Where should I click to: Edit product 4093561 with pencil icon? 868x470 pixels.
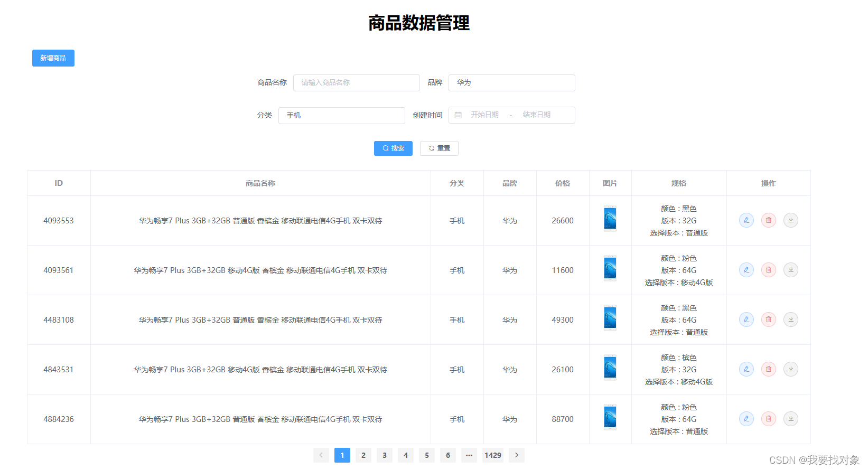pos(746,270)
